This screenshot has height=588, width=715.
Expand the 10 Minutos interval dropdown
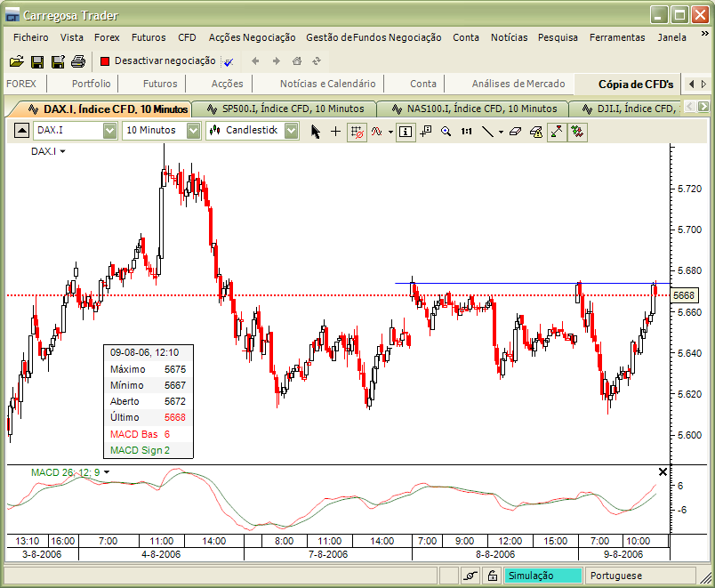pos(193,131)
